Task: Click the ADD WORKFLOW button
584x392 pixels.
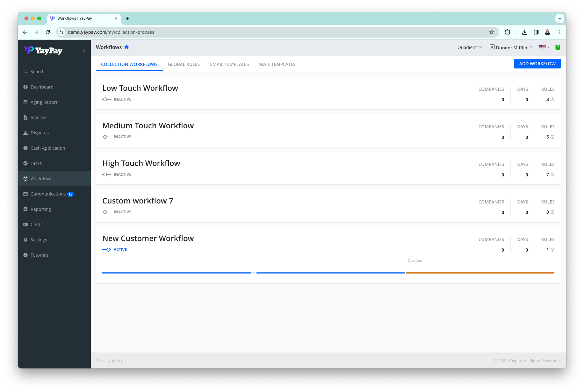Action: pos(537,64)
